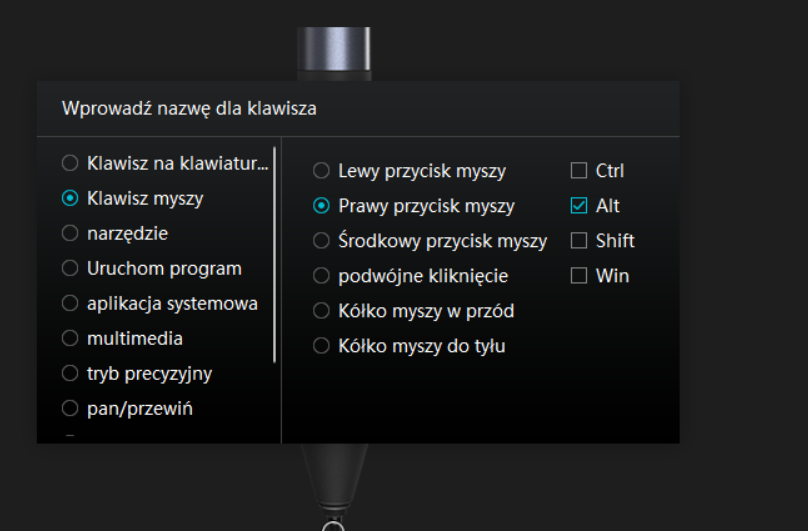Choose the narzędzie radio option
808x531 pixels.
[x=70, y=233]
